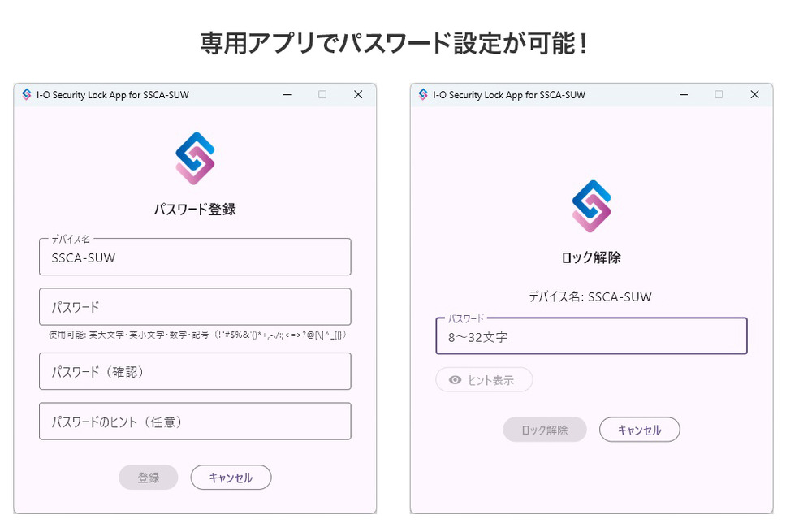Click the パスワード field in the registration form
Screen dimensions: 786x532
tap(195, 306)
